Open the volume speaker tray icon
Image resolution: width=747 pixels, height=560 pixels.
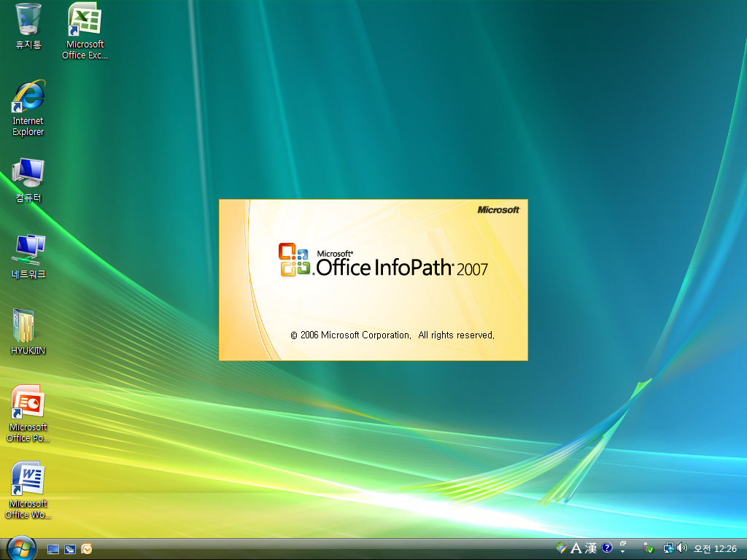point(682,548)
